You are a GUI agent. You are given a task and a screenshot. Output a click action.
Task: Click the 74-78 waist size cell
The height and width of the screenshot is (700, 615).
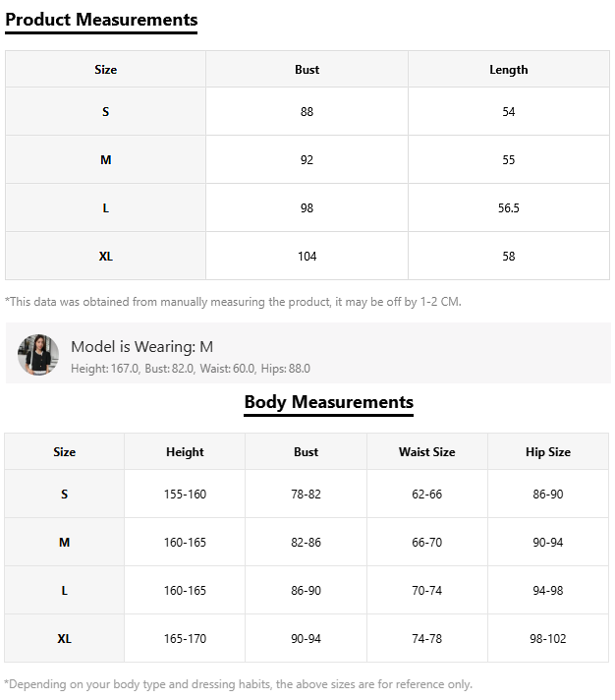pyautogui.click(x=426, y=639)
